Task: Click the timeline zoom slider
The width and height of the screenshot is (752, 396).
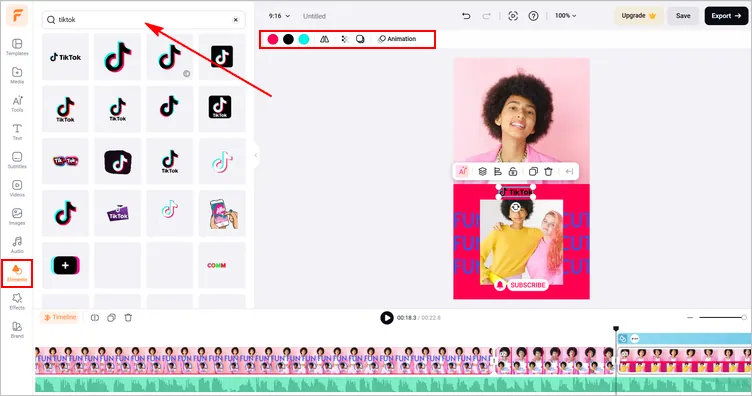Action: [722, 317]
